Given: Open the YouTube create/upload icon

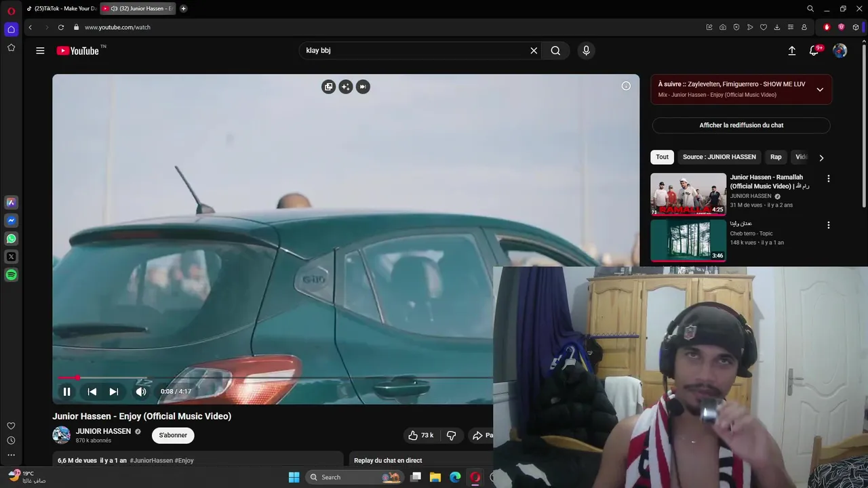Looking at the screenshot, I should (791, 51).
